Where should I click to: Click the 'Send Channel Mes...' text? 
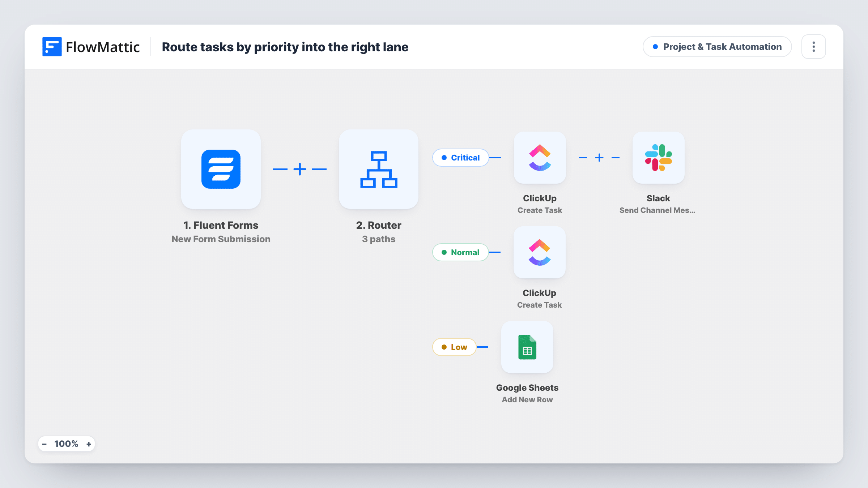[657, 210]
